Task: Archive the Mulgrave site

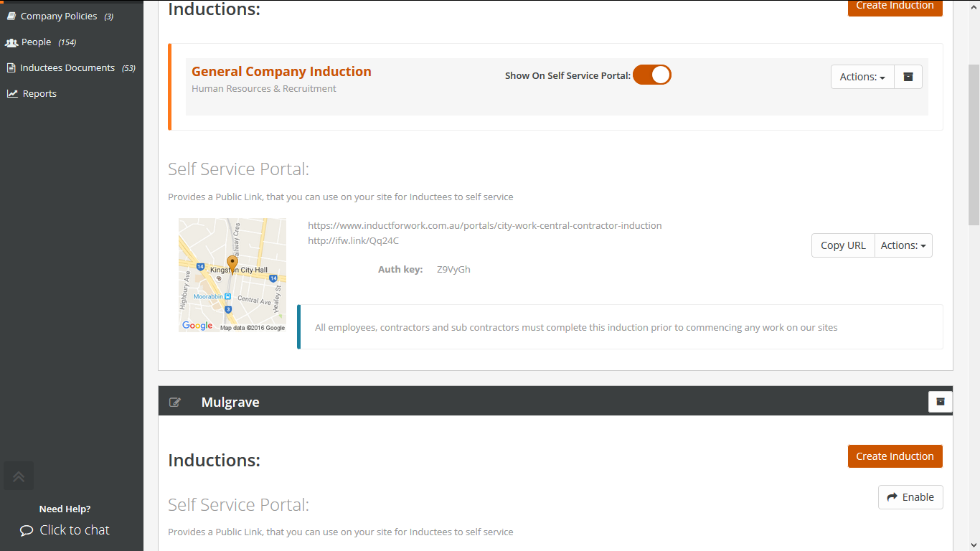Action: [x=940, y=401]
